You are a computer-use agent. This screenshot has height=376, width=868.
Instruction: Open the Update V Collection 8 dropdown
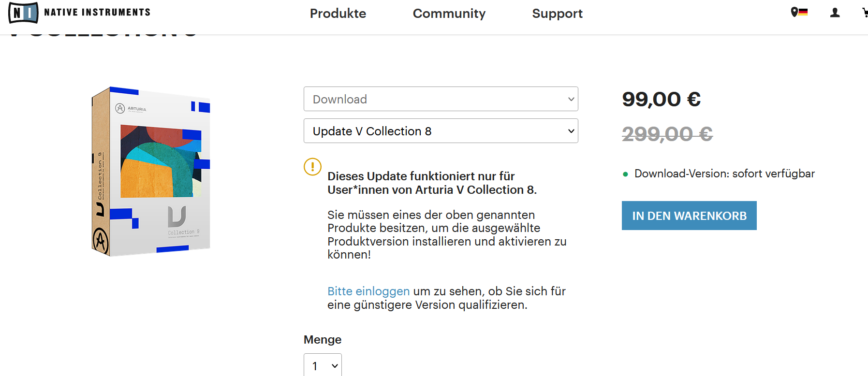(x=441, y=131)
